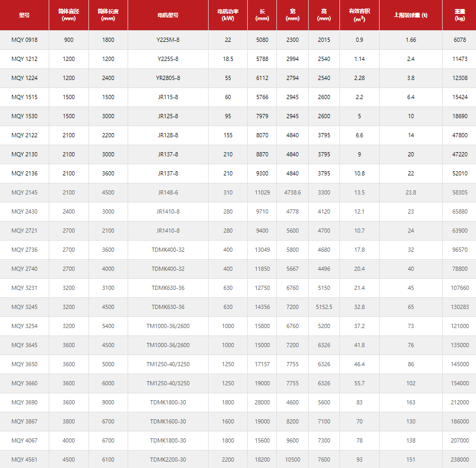Click the height value 5152.5
Viewport: 476px width, 468px height.
tap(324, 307)
